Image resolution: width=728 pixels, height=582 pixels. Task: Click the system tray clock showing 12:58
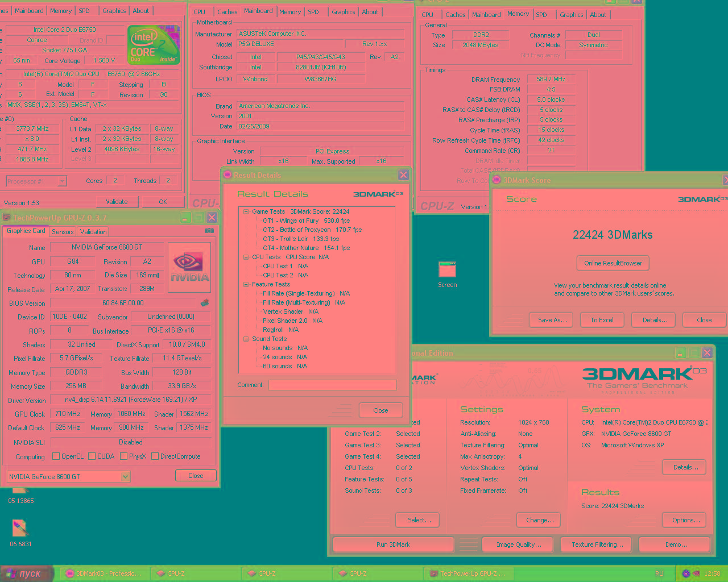(712, 573)
